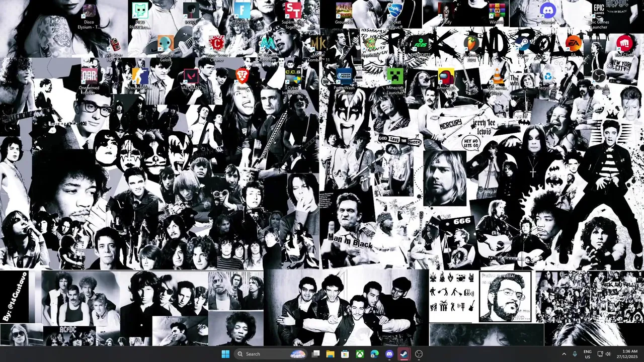
Task: Open the Pacify game shortcut
Action: pos(446,13)
